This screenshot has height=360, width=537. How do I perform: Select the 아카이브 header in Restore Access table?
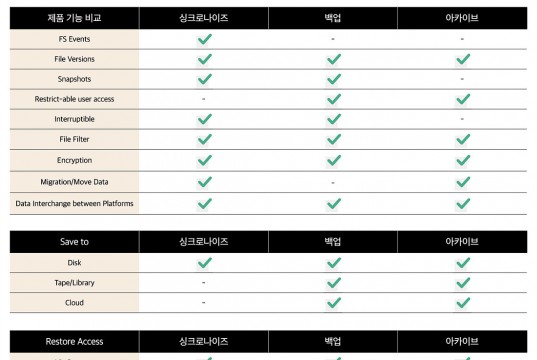tap(462, 342)
